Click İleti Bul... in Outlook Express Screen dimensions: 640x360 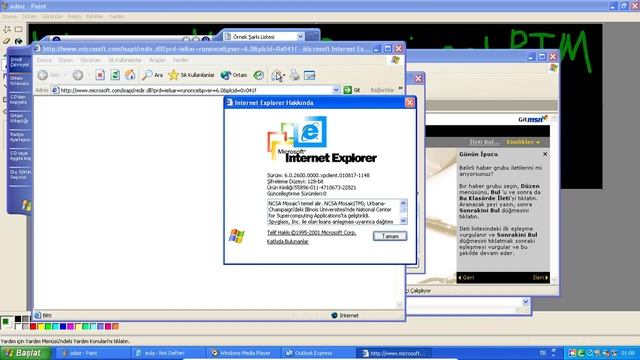[x=484, y=142]
